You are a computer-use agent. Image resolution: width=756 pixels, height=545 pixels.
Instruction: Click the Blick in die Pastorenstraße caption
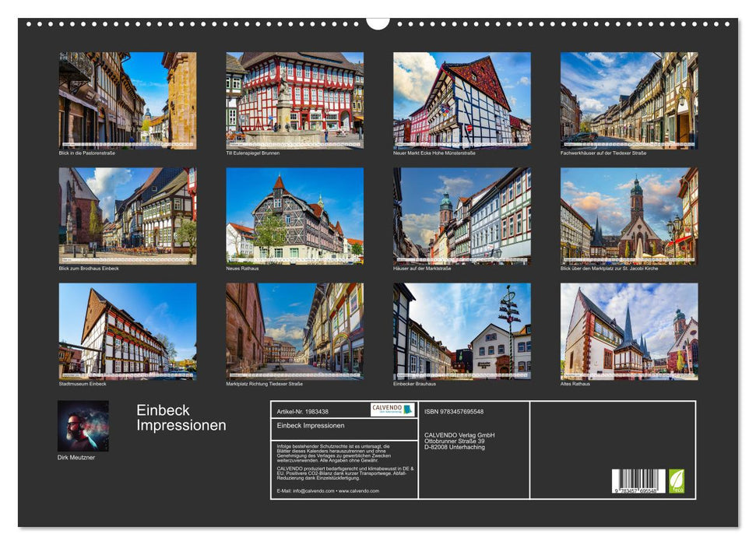(x=88, y=154)
